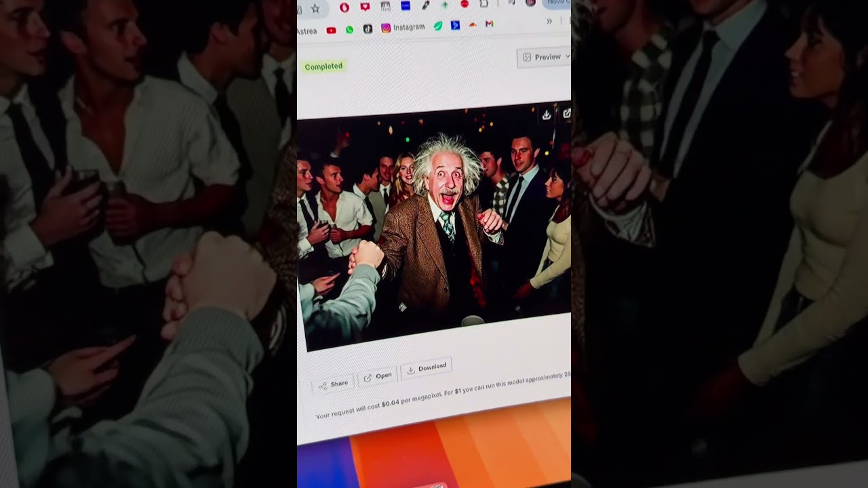Click the generated party image
Image resolution: width=868 pixels, height=488 pixels.
tap(434, 227)
